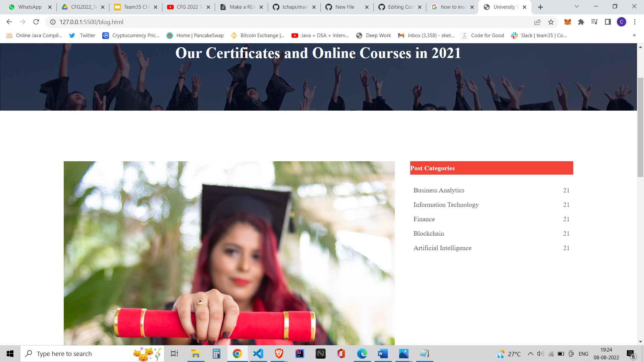Screen dimensions: 644x362
Task: Bookmark this page with the star icon
Action: tap(551, 22)
